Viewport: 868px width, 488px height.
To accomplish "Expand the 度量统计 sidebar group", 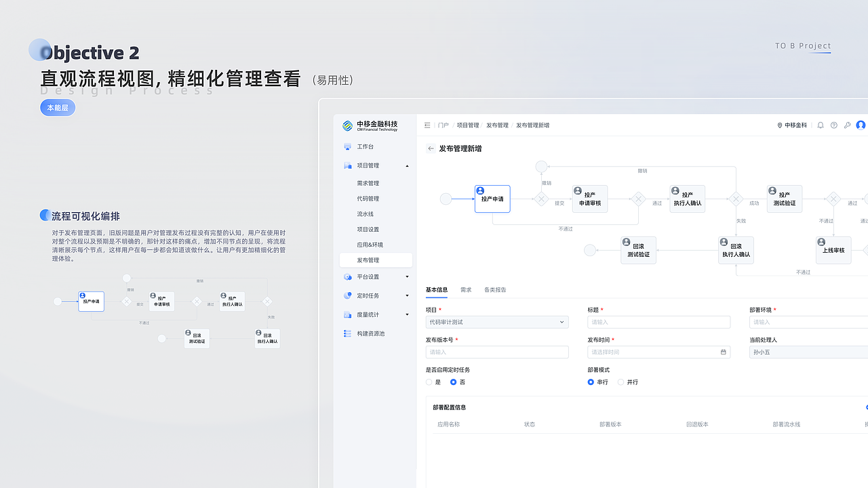I will click(407, 314).
